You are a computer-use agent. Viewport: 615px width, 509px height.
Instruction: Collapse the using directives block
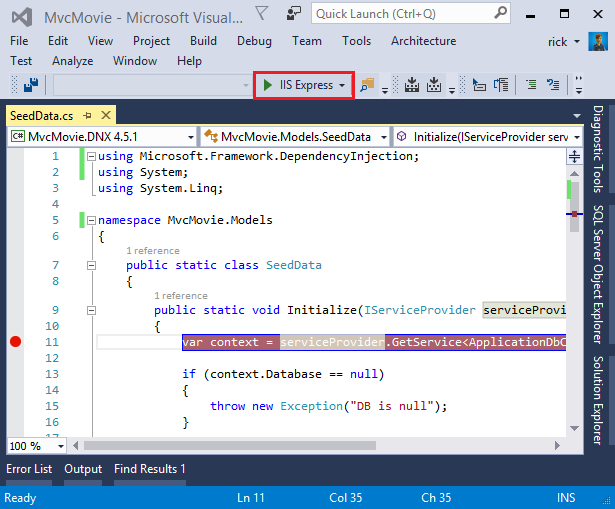pyautogui.click(x=91, y=157)
